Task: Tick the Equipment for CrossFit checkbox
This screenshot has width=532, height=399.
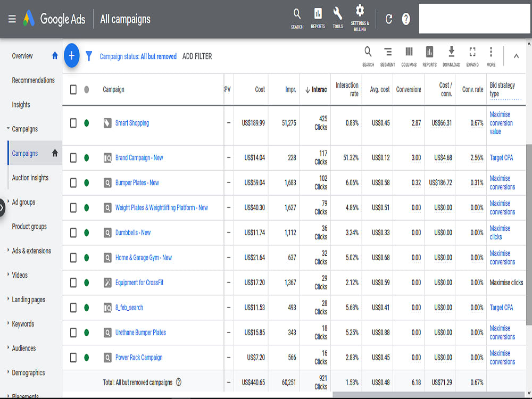Action: (x=73, y=282)
